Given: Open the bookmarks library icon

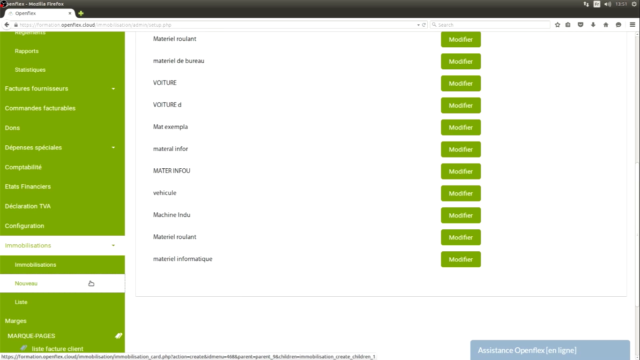Looking at the screenshot, I should pos(568,25).
